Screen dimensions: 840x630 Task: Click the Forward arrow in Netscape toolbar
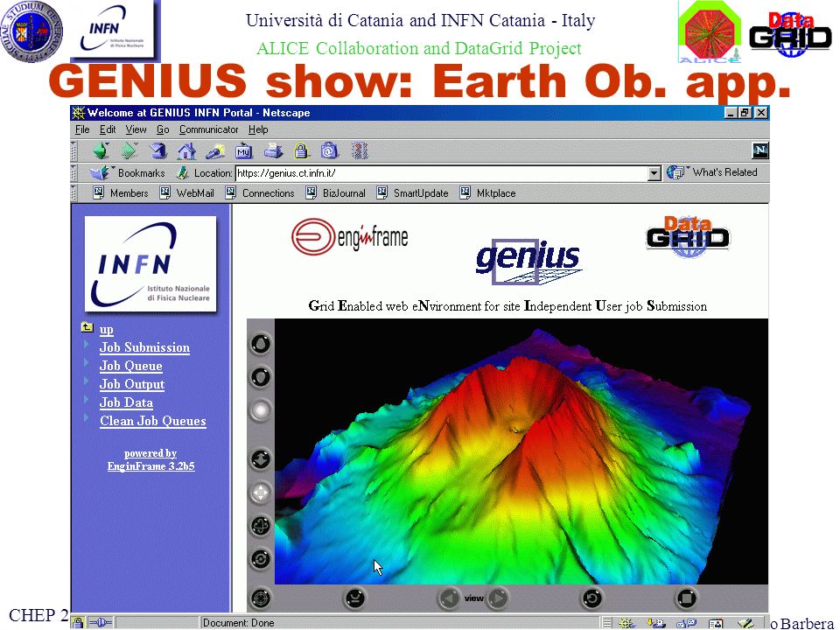pos(129,151)
